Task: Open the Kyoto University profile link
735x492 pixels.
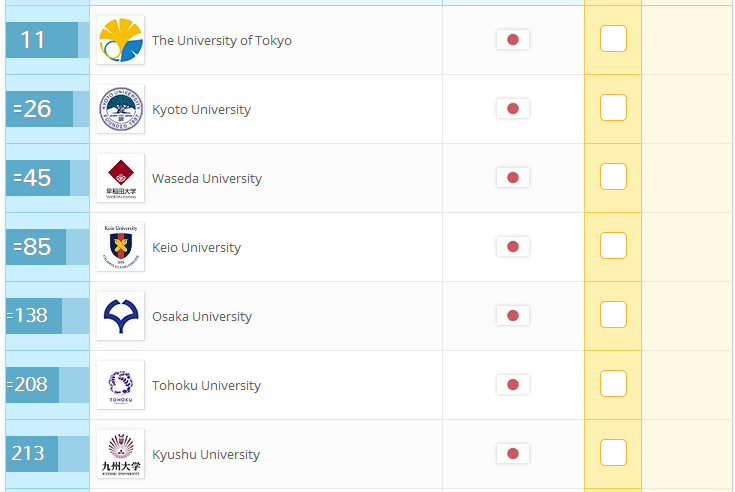Action: [x=202, y=110]
